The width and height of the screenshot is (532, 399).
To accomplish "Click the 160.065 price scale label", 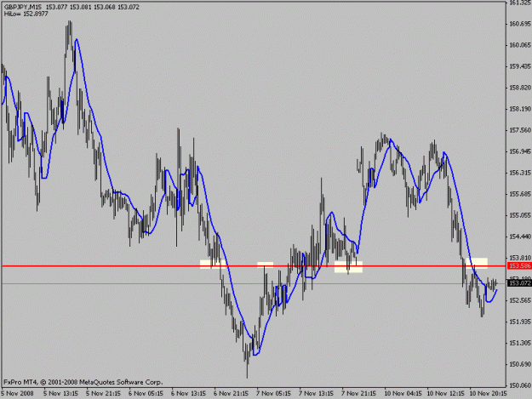I will pos(520,45).
